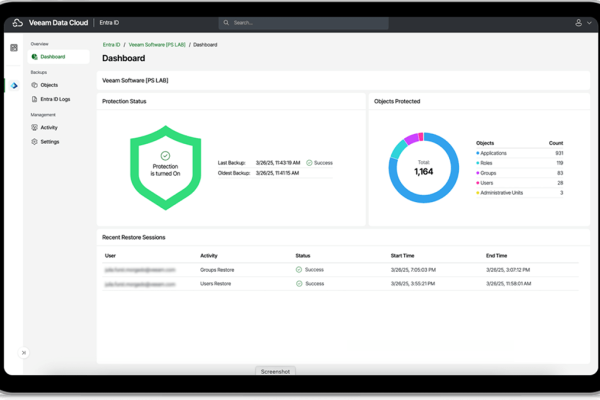Image resolution: width=600 pixels, height=400 pixels.
Task: Click the Last Backup success check icon
Action: click(x=309, y=163)
